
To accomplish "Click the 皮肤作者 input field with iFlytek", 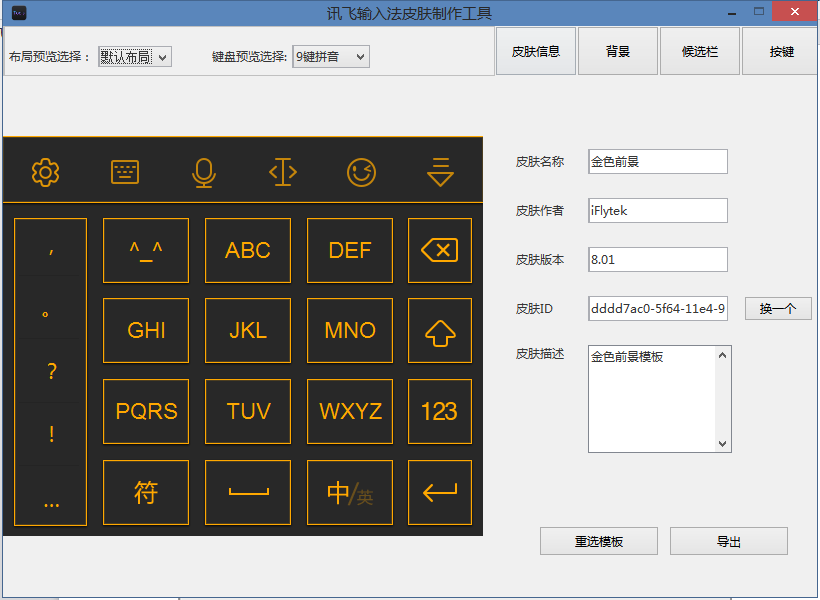I will [658, 210].
